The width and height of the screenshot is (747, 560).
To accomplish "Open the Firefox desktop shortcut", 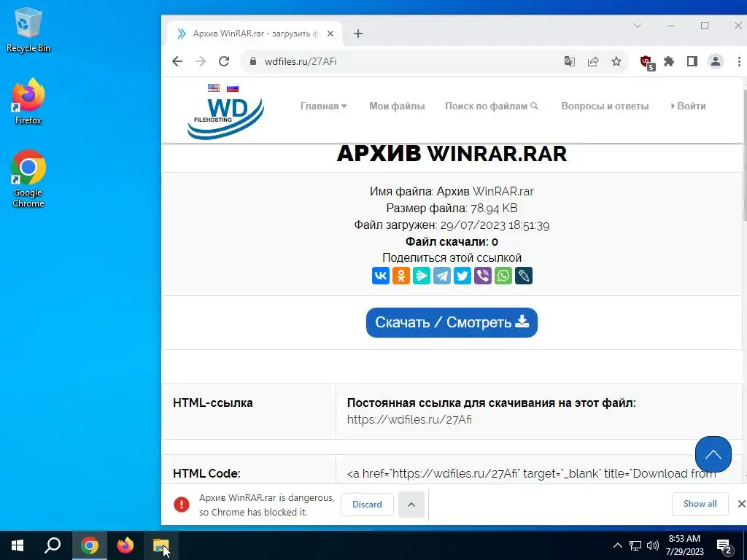I will coord(28,101).
